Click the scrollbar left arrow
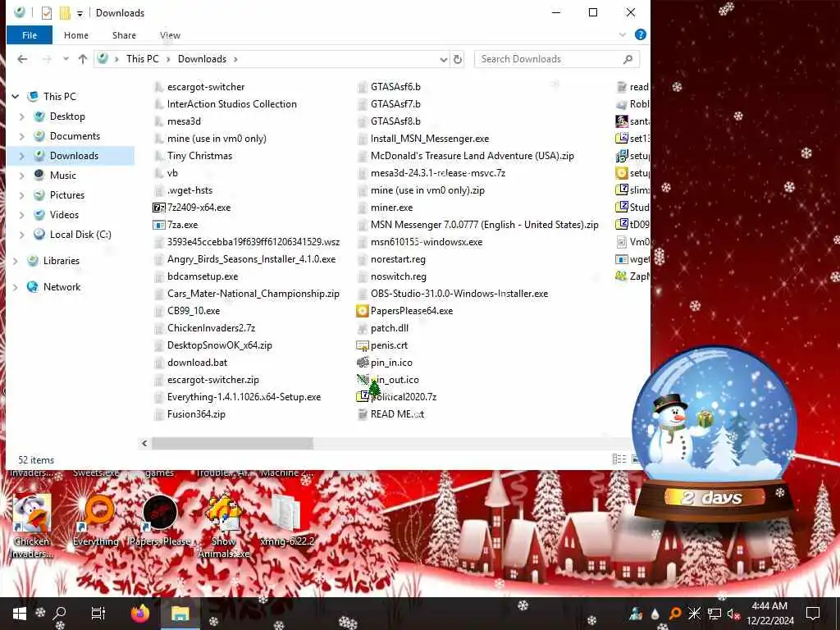The height and width of the screenshot is (630, 840). [x=144, y=444]
